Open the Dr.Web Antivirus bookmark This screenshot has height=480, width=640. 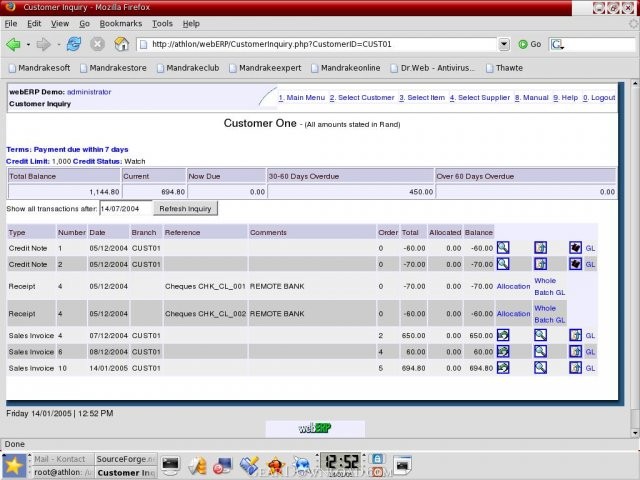point(433,68)
